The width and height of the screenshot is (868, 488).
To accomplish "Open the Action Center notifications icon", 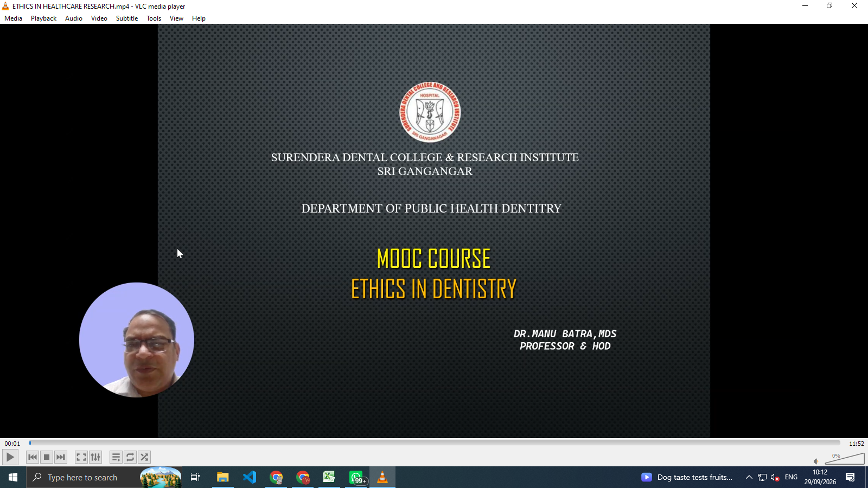I will pos(850,477).
